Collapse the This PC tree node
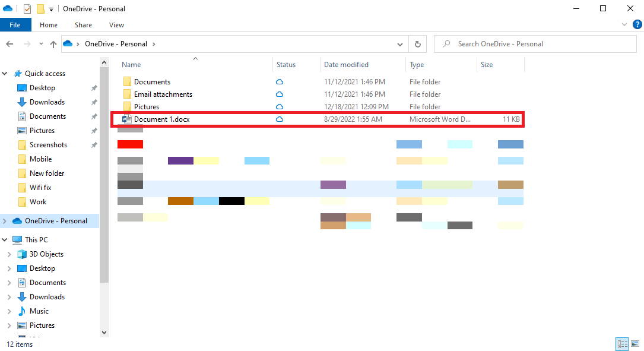The width and height of the screenshot is (644, 351). point(5,239)
